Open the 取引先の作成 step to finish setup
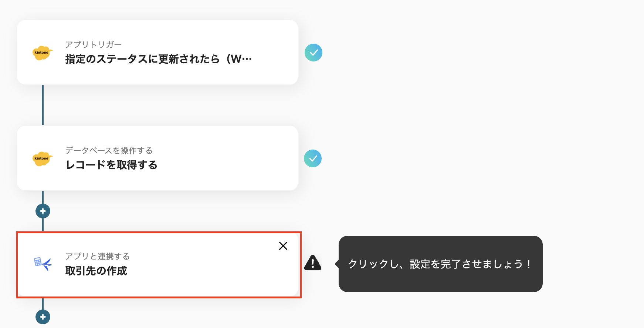 (x=157, y=264)
